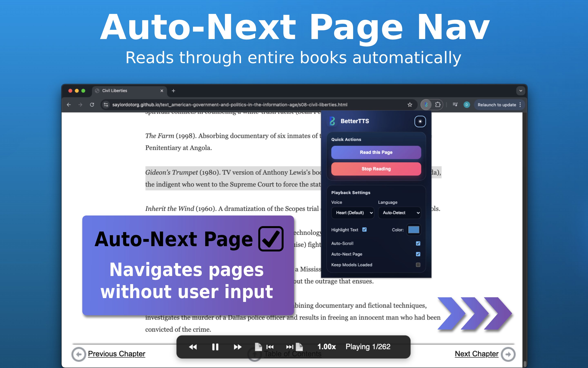Open Chrome three-dot menu
The width and height of the screenshot is (588, 368).
point(520,105)
